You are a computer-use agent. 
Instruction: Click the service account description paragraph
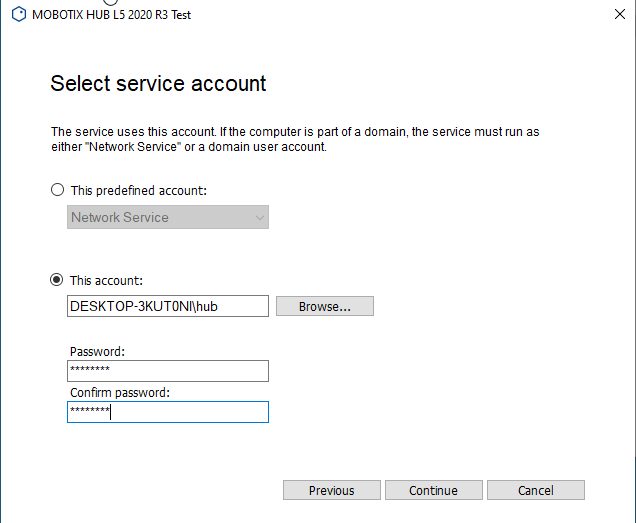click(295, 139)
